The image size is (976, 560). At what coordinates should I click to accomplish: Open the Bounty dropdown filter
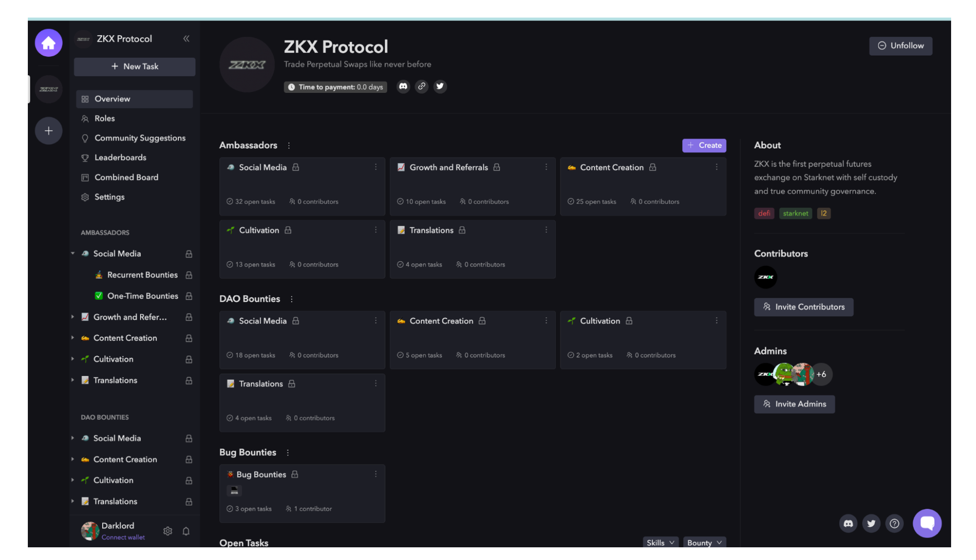coord(704,542)
